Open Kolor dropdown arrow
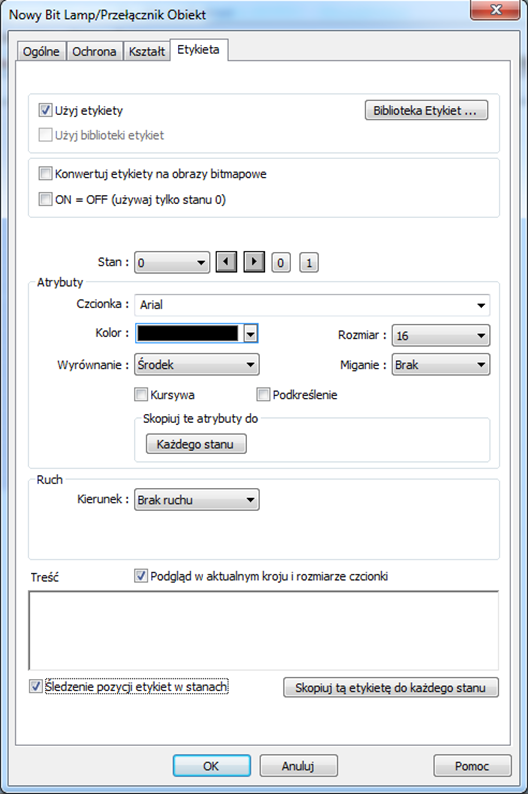Image resolution: width=528 pixels, height=794 pixels. coord(251,334)
